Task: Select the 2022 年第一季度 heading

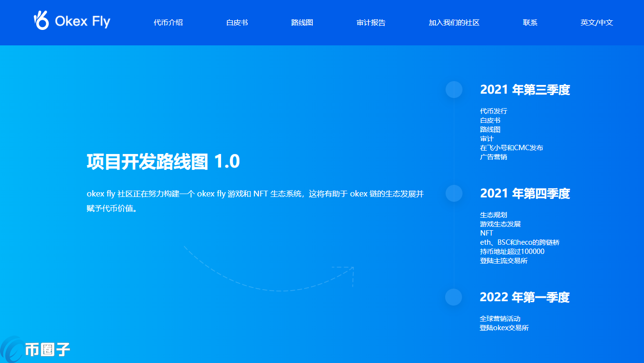Action: coord(525,297)
